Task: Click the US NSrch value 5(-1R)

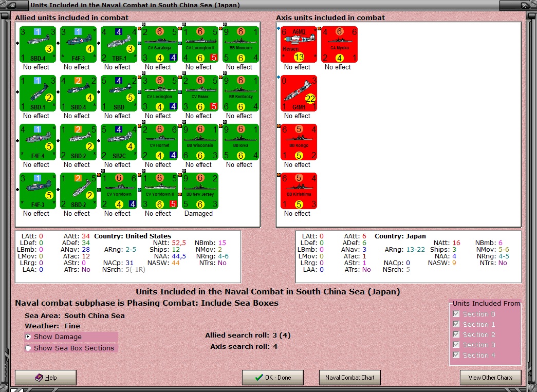Action: pos(135,269)
